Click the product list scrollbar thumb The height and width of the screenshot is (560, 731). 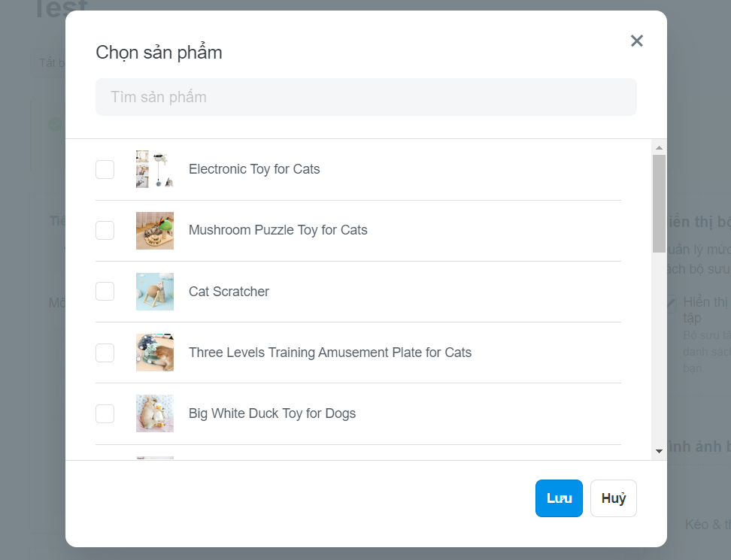(659, 204)
